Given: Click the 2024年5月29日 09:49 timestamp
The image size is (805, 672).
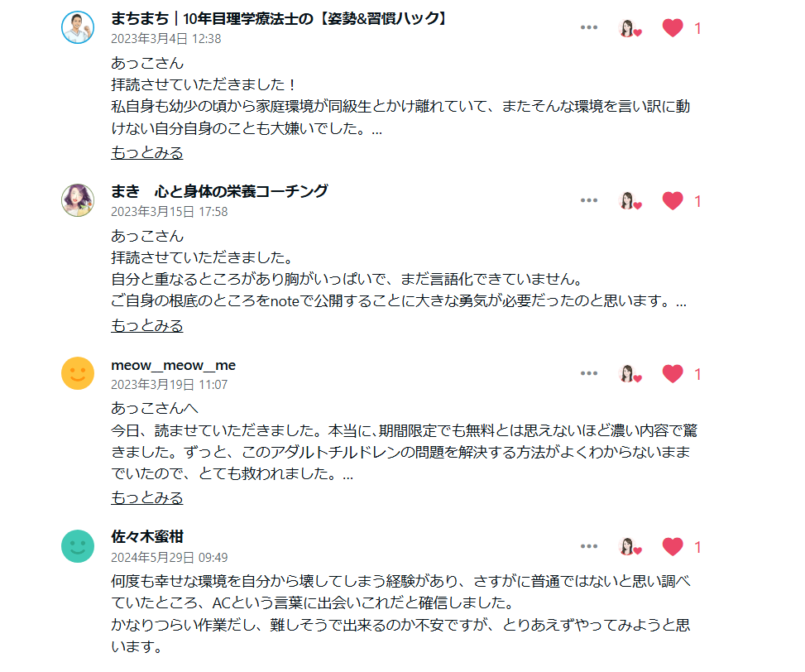Looking at the screenshot, I should [169, 558].
